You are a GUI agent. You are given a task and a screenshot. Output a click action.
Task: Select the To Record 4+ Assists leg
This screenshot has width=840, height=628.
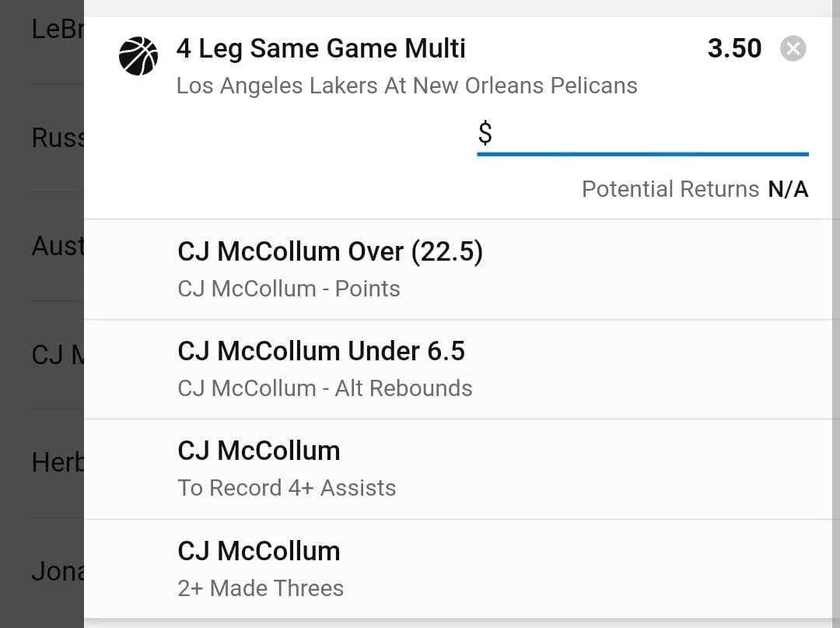286,488
